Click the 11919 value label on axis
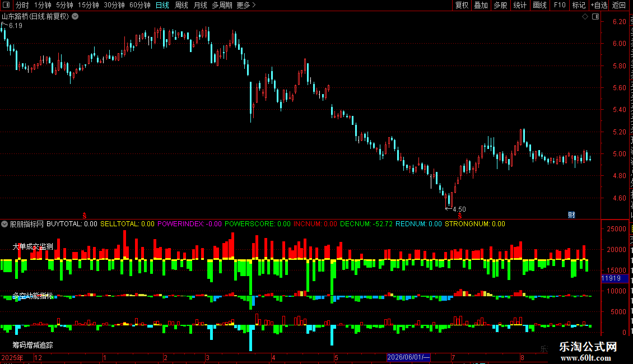Viewport: 633px width, 364px height. 611,278
